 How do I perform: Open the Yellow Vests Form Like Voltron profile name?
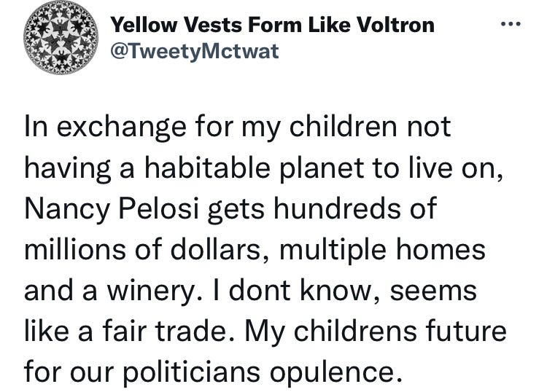coord(273,25)
